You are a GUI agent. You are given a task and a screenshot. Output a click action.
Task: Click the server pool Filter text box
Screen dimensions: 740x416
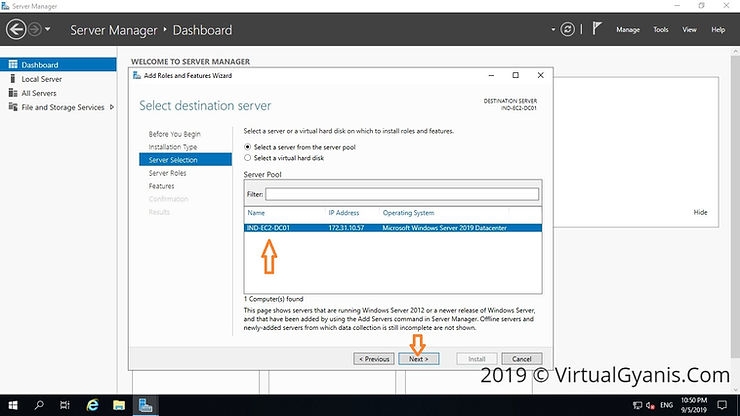401,194
